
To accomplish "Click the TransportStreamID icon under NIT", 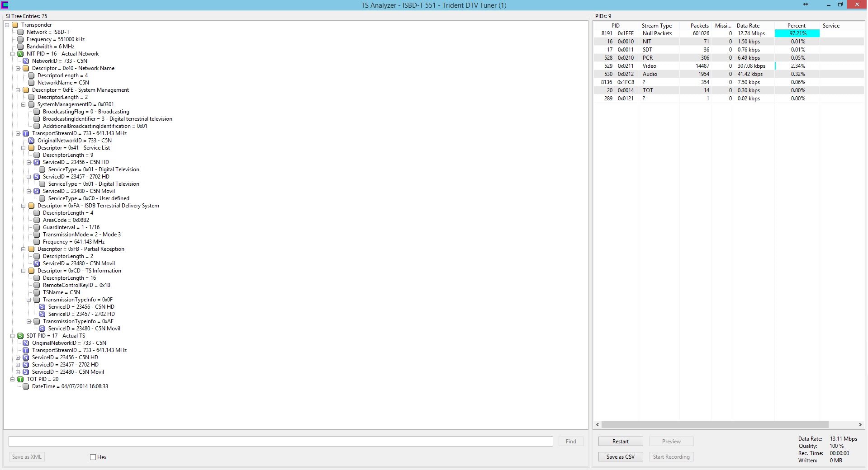I will tap(26, 133).
